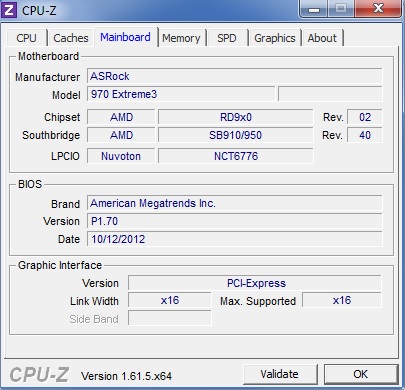Click the LPCIO label

pyautogui.click(x=65, y=156)
